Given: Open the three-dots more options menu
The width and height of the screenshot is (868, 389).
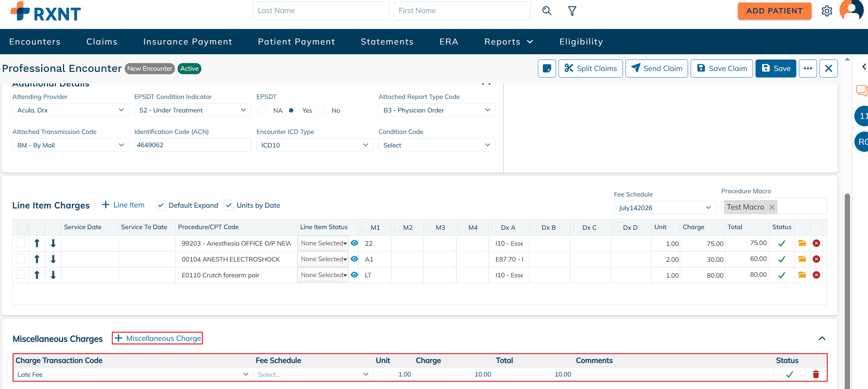Looking at the screenshot, I should [x=808, y=68].
